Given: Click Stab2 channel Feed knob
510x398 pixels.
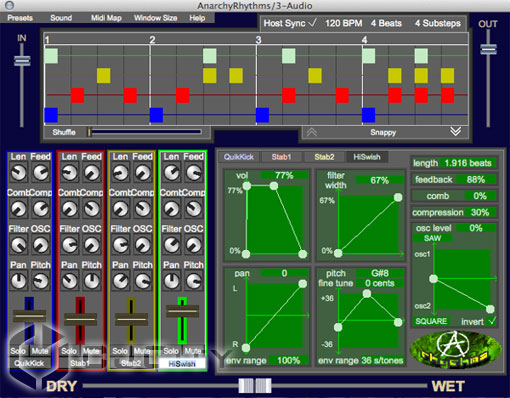Looking at the screenshot, I should pyautogui.click(x=143, y=173).
